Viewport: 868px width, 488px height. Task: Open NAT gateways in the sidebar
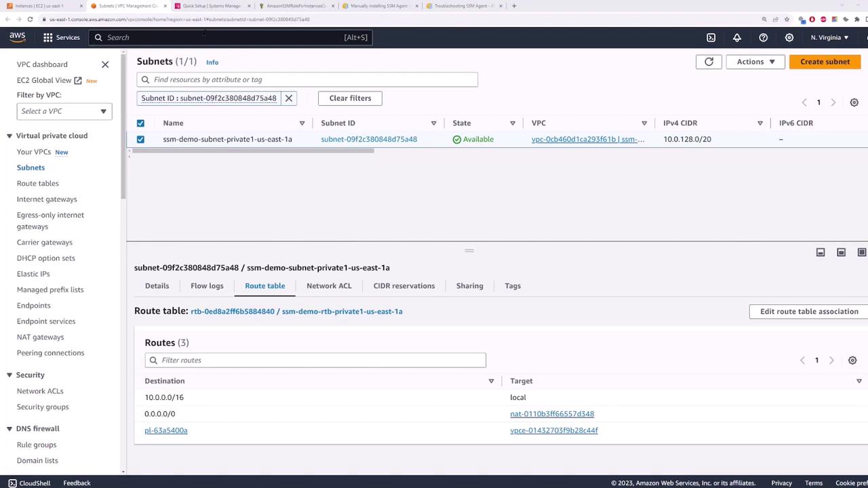41,338
